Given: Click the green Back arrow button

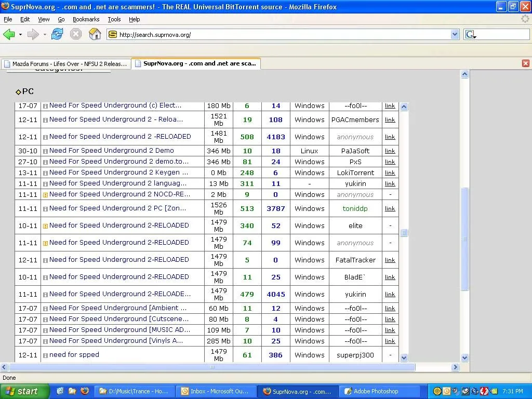Looking at the screenshot, I should point(9,34).
